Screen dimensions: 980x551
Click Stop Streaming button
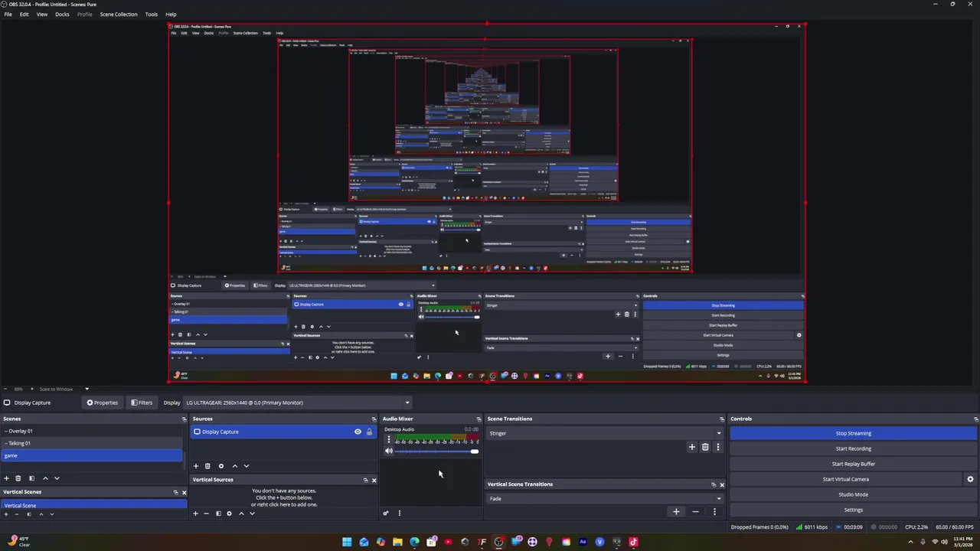pyautogui.click(x=853, y=433)
